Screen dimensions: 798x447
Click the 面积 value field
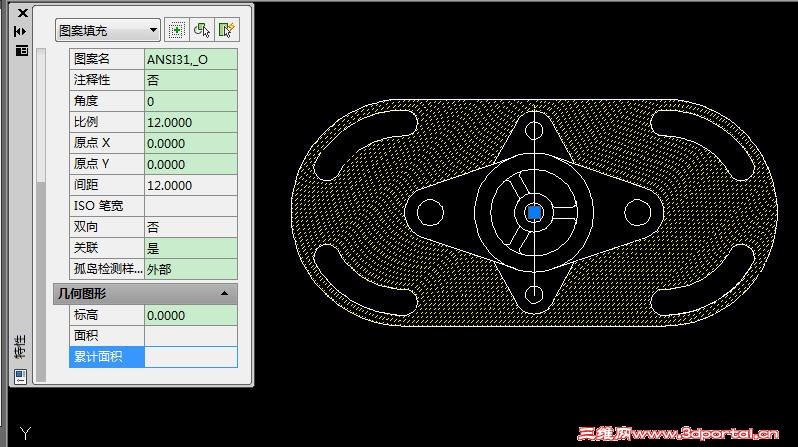191,336
